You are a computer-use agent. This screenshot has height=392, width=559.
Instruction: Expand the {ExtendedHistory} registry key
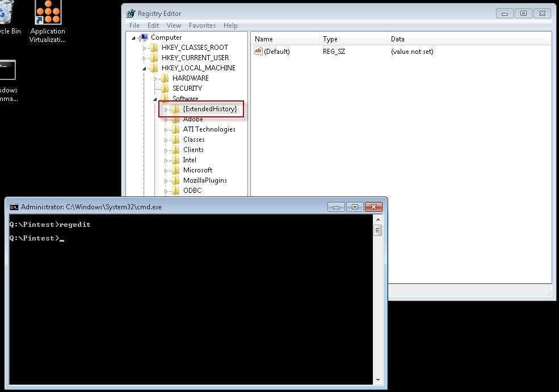166,109
